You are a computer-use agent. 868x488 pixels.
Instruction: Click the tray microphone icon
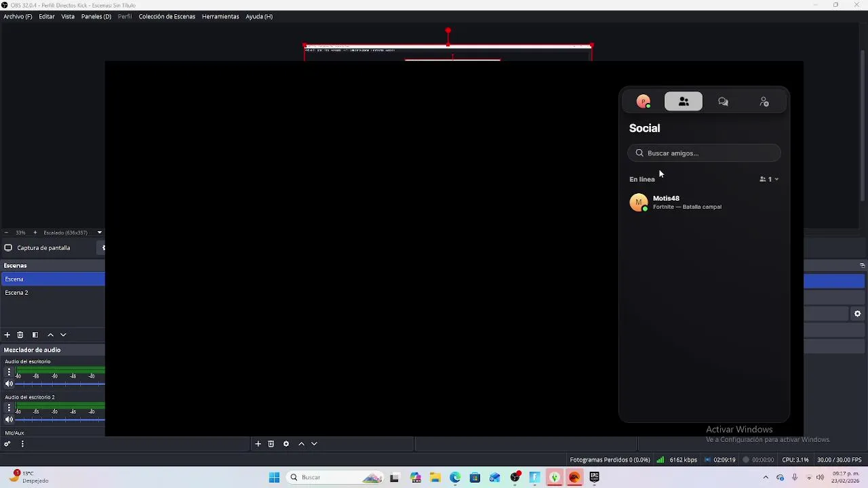795,477
